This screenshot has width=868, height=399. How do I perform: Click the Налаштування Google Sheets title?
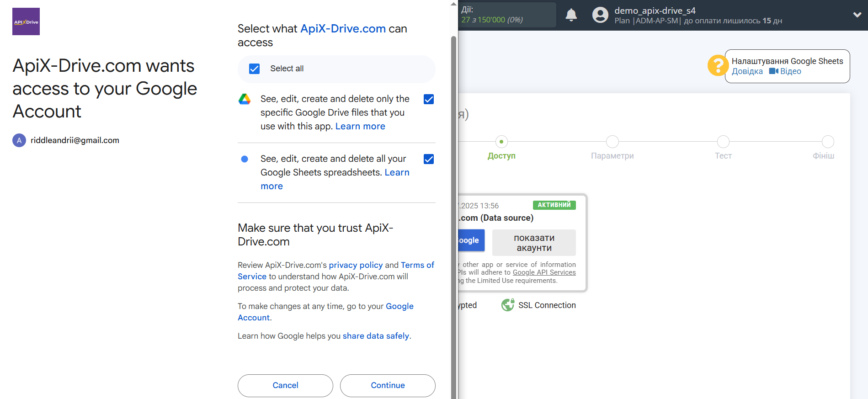[x=787, y=61]
